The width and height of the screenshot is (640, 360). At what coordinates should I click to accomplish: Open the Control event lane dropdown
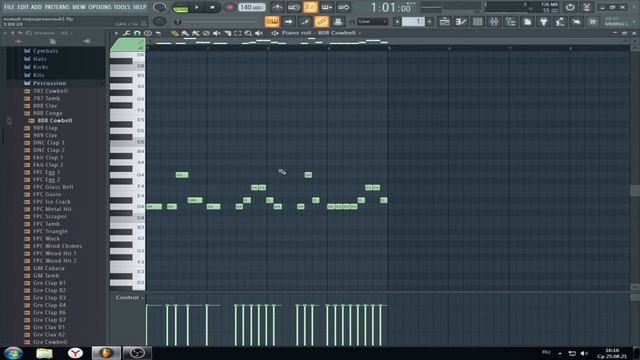click(129, 298)
